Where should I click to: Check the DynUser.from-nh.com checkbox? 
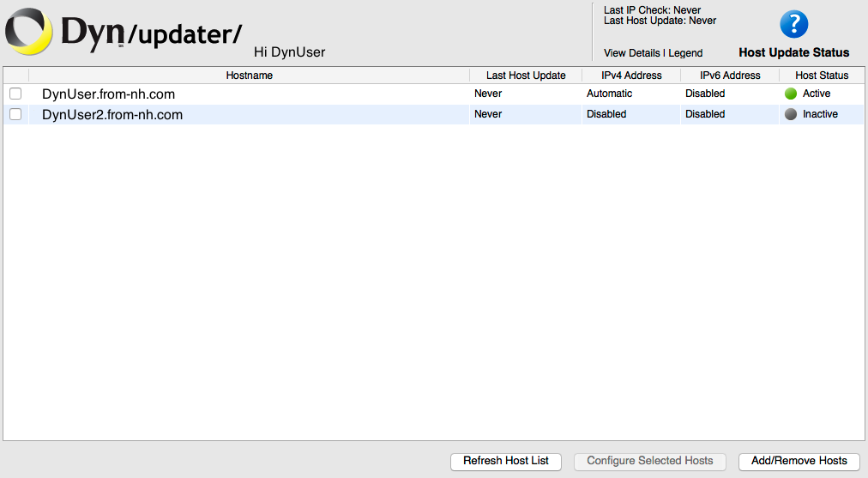coord(15,94)
